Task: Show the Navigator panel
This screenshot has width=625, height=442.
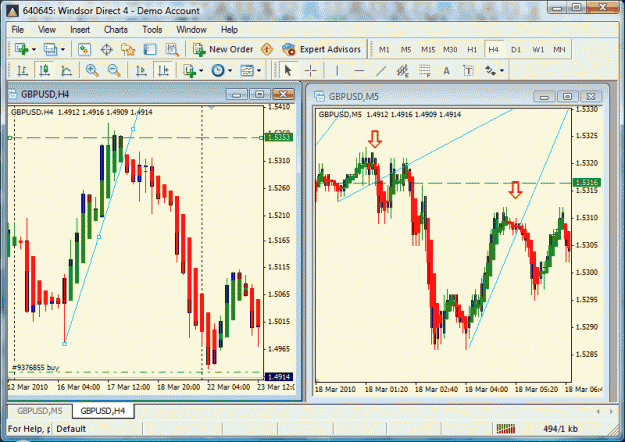Action: coord(128,49)
